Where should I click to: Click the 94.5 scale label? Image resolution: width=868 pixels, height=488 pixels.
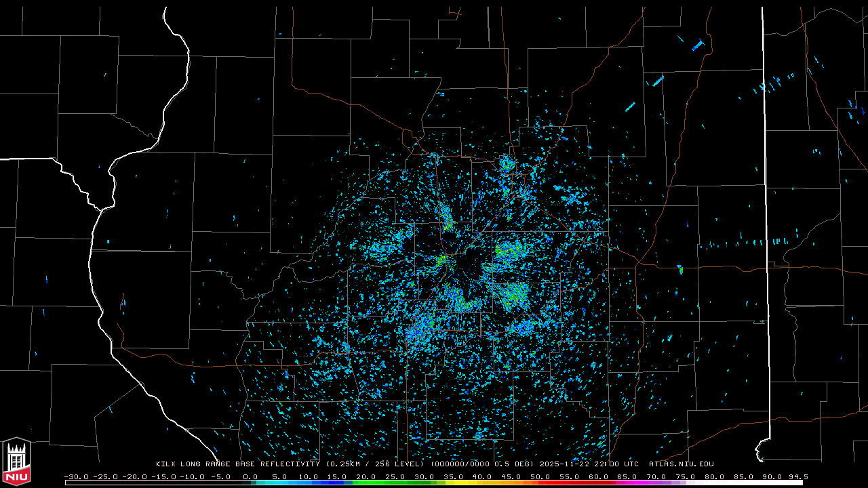[798, 477]
